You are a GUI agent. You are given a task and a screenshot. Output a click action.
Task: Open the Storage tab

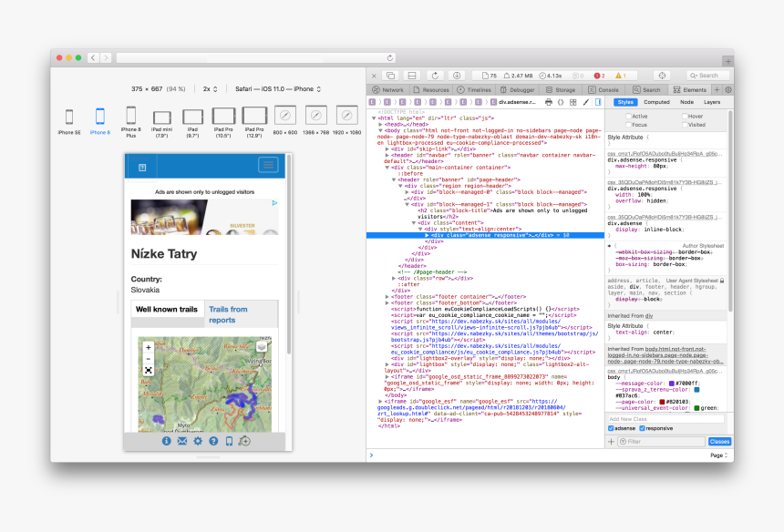[x=561, y=90]
